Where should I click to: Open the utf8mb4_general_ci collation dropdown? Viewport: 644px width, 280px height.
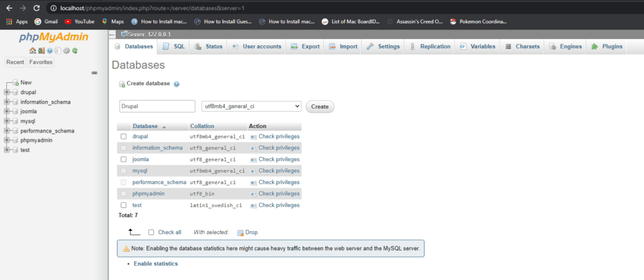tap(252, 106)
